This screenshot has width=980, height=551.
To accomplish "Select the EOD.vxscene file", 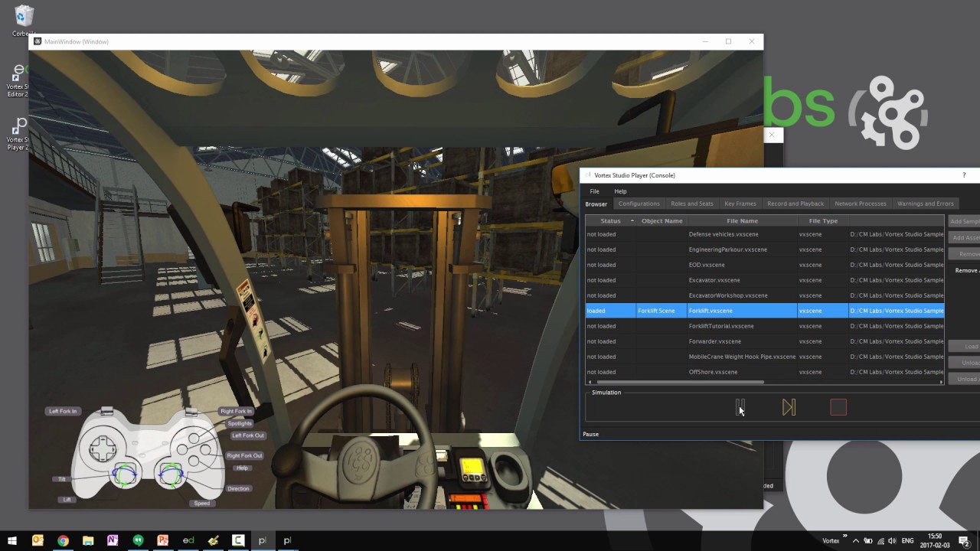I will click(x=707, y=265).
